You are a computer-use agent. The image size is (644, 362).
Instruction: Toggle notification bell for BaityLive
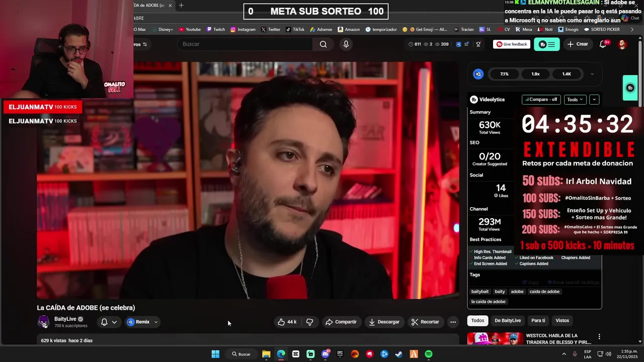pos(104,322)
